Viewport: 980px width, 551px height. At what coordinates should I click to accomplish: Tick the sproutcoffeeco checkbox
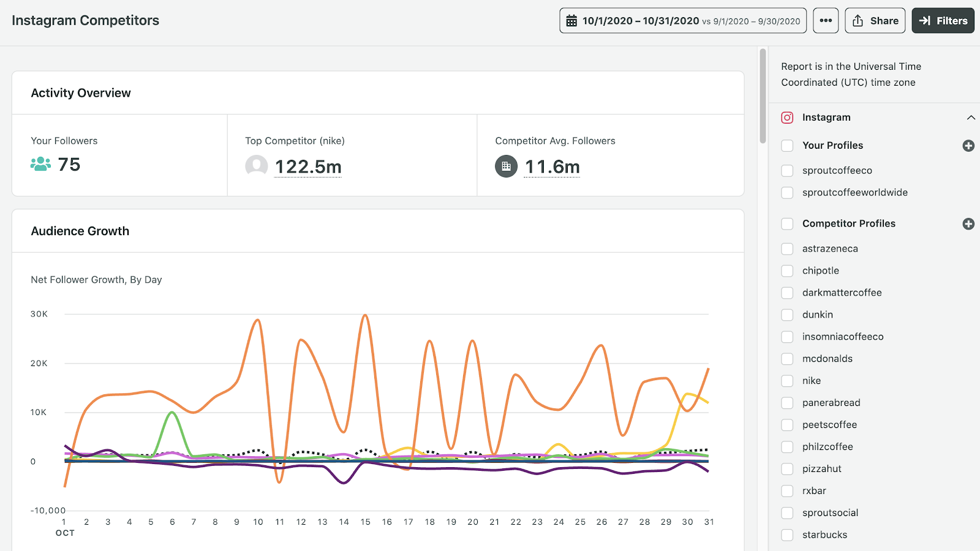pyautogui.click(x=788, y=171)
